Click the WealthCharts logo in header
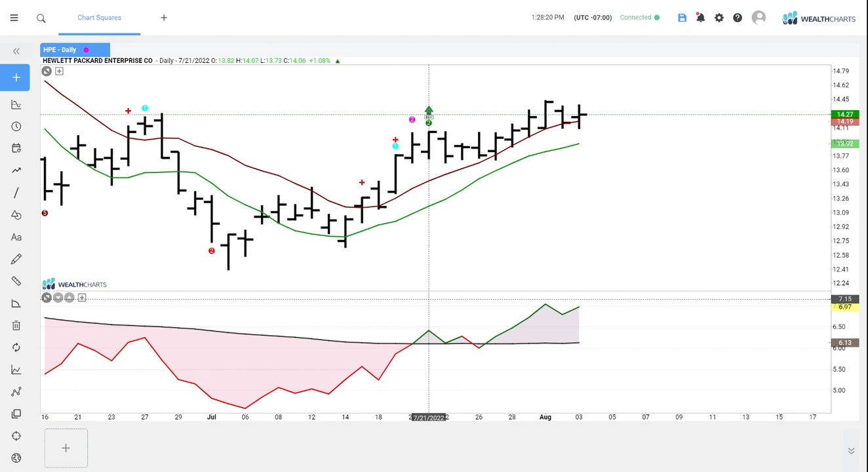 (x=819, y=18)
